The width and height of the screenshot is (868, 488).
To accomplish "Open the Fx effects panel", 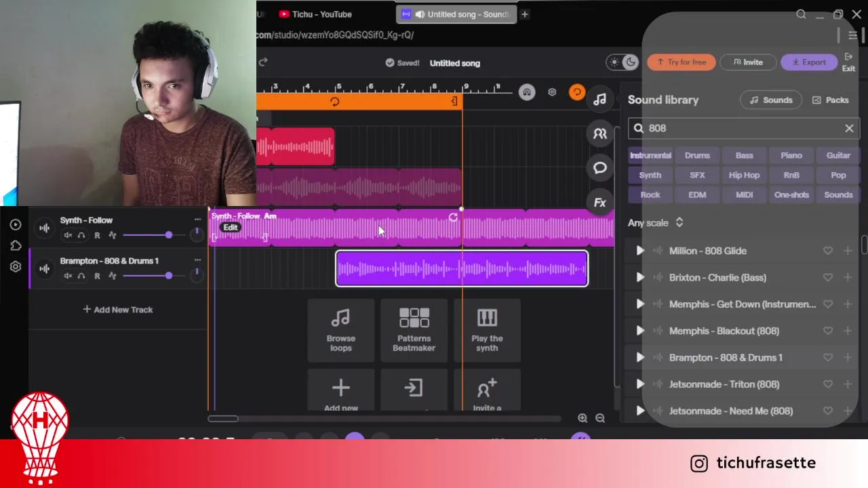I will click(599, 202).
